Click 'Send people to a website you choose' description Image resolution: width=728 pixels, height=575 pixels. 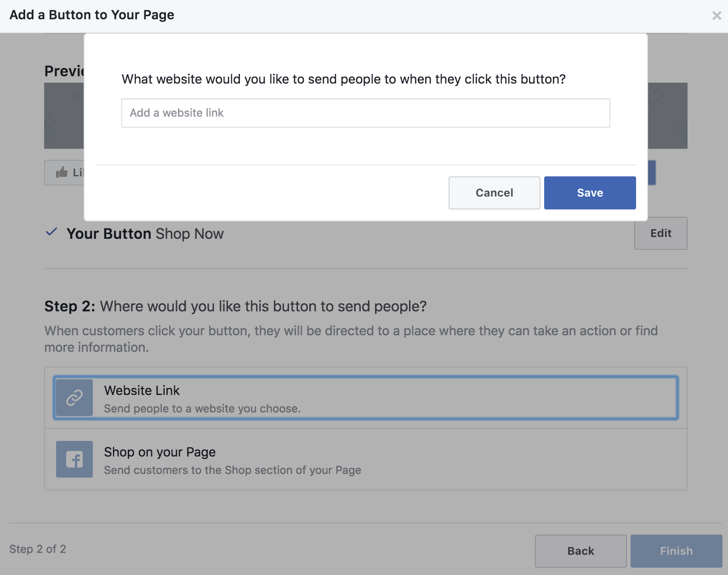[x=202, y=409]
